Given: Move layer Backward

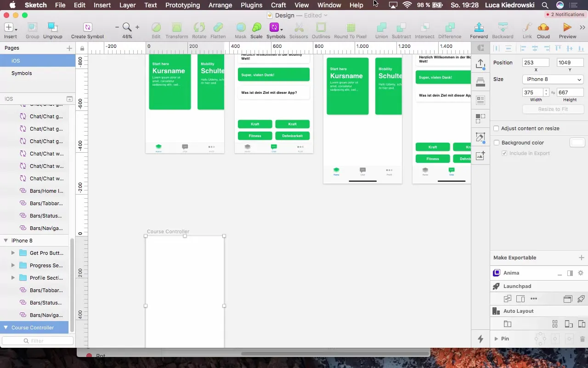Looking at the screenshot, I should 503,28.
